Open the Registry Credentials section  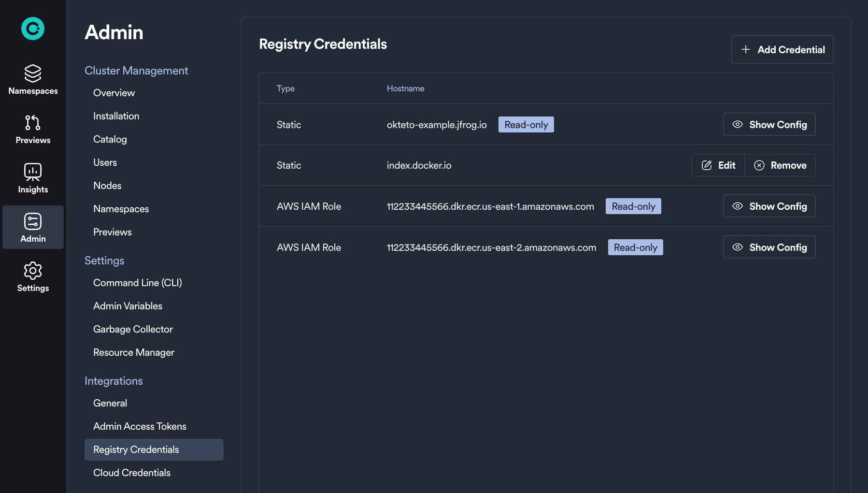[136, 449]
